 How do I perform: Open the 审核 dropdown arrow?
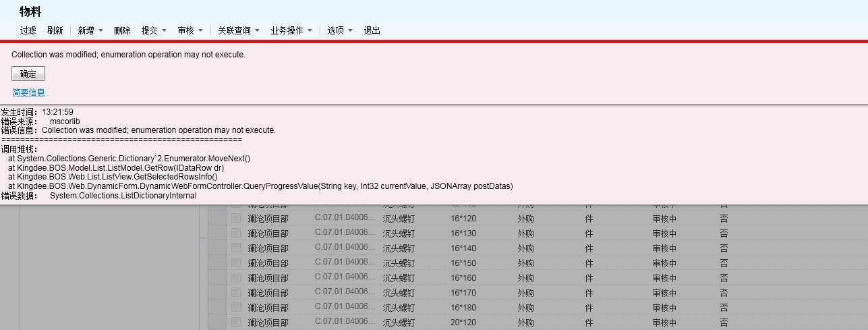(200, 31)
